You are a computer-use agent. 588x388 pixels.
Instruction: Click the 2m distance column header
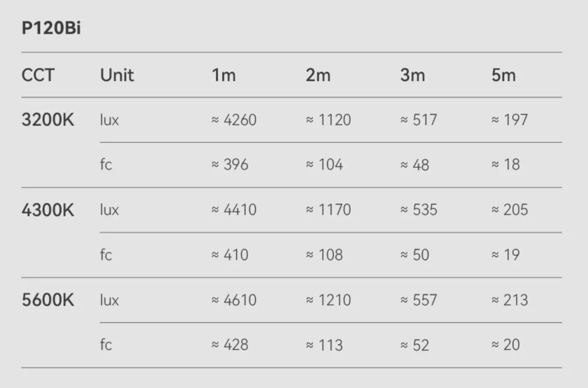(x=318, y=75)
